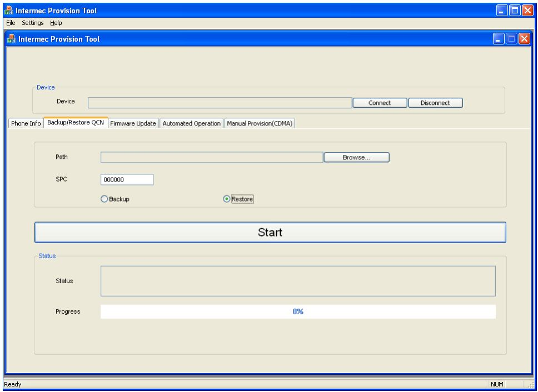Viewport: 538px width, 392px height.
Task: Click the empty Path field
Action: [211, 156]
